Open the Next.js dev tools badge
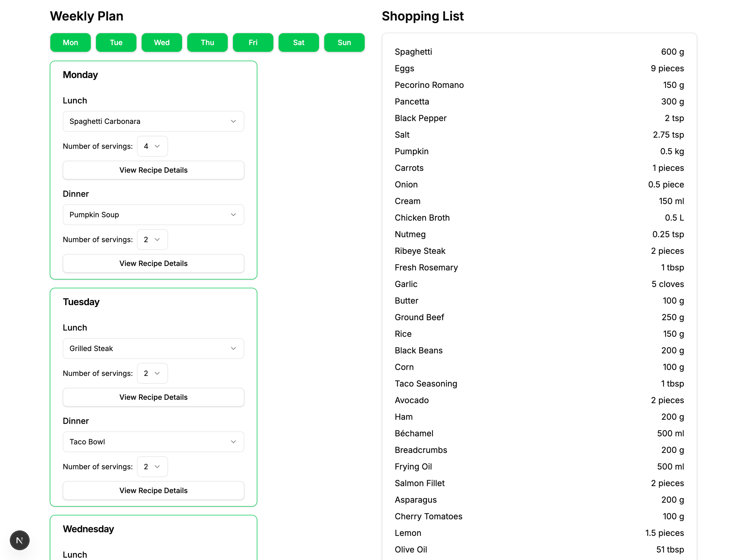 click(x=20, y=540)
